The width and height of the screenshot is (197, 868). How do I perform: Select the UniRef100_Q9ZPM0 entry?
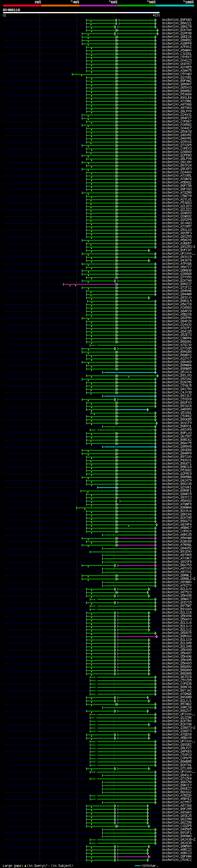[x=177, y=318]
